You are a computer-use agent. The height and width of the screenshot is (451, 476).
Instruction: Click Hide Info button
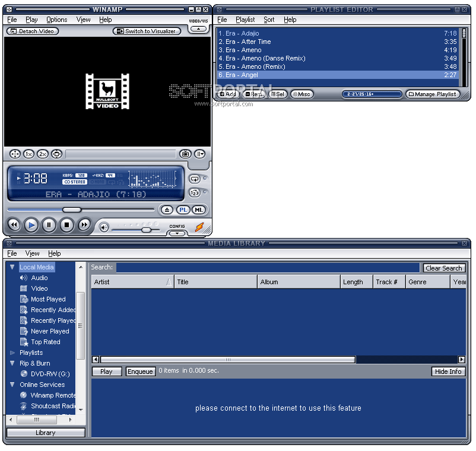tap(448, 371)
